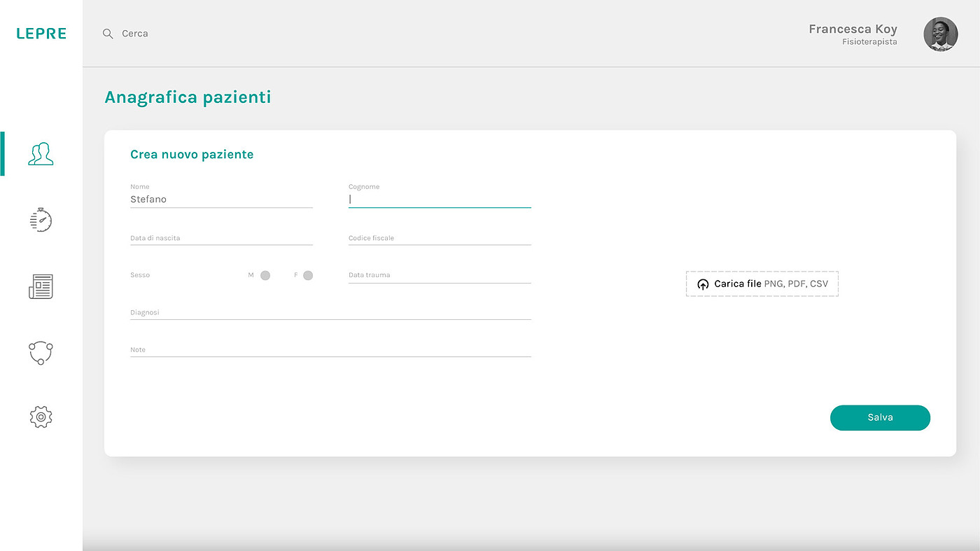980x551 pixels.
Task: Click the Cognome input field
Action: (440, 199)
